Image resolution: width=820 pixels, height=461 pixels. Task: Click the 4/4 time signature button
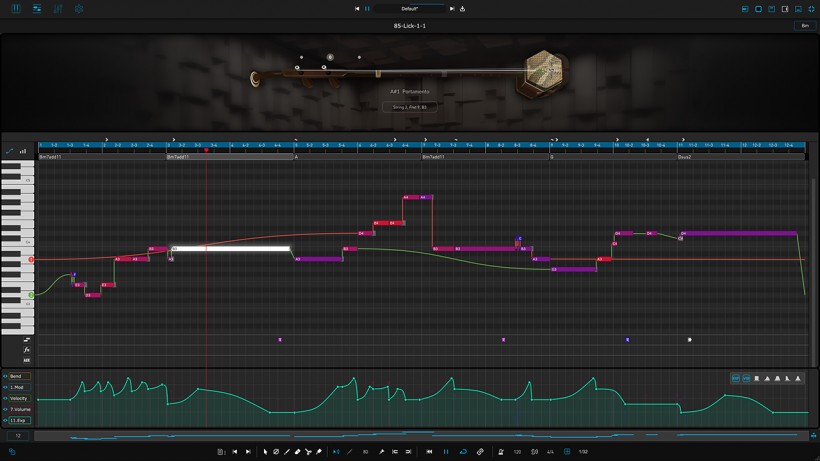pos(550,452)
